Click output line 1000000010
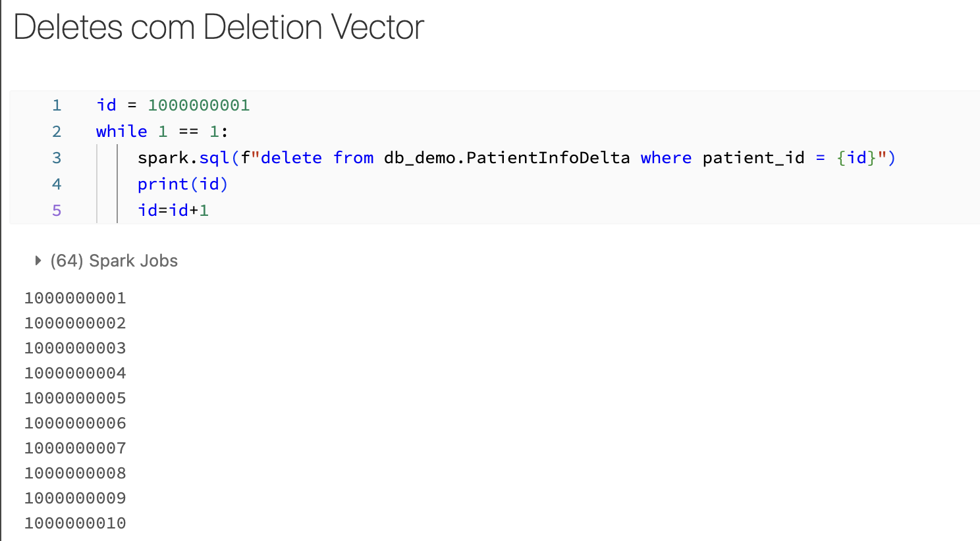The width and height of the screenshot is (980, 541). tap(75, 523)
